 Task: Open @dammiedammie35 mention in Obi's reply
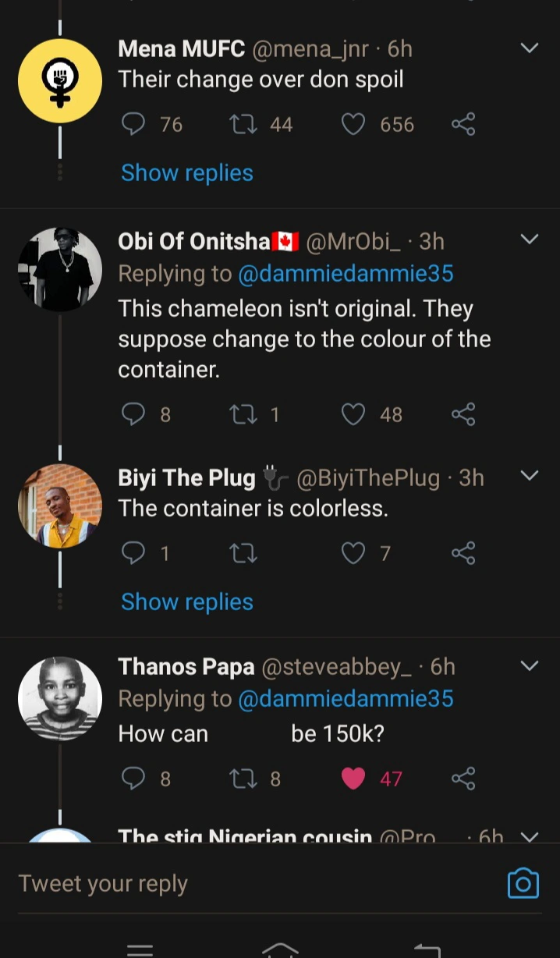coord(346,273)
